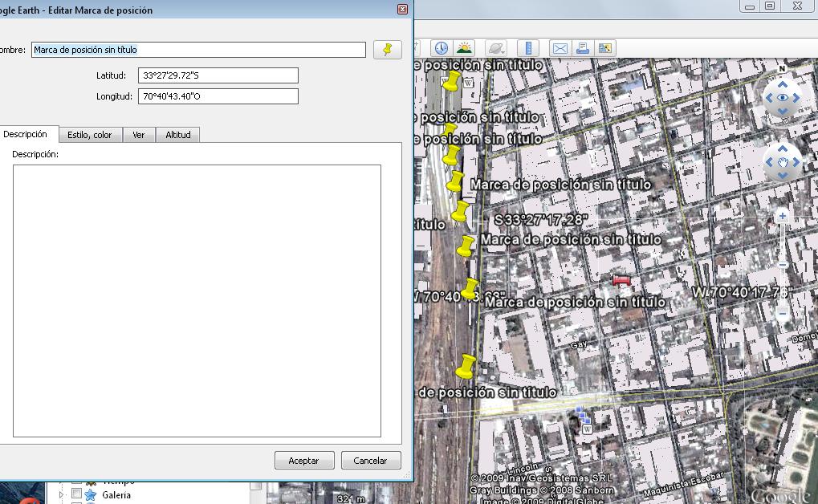This screenshot has height=504, width=818.
Task: Toggle sunlight across the landscape
Action: (464, 48)
